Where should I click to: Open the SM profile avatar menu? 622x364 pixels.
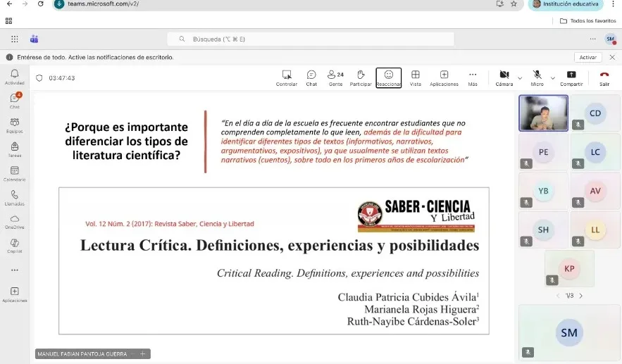coord(610,39)
